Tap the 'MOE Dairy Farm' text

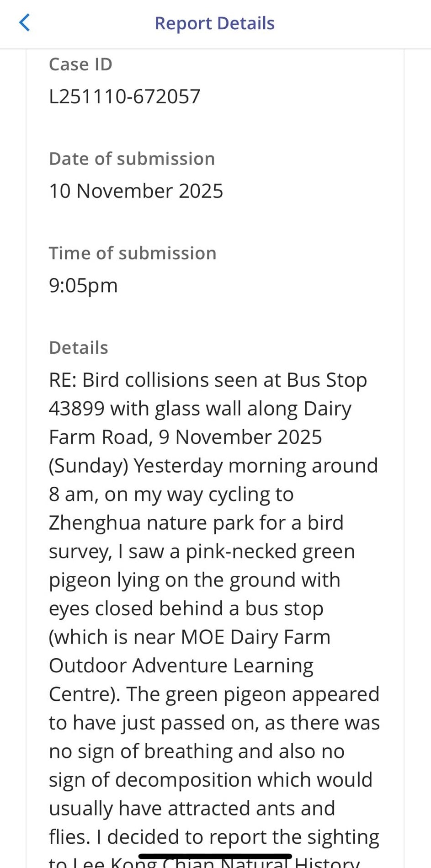tap(255, 637)
